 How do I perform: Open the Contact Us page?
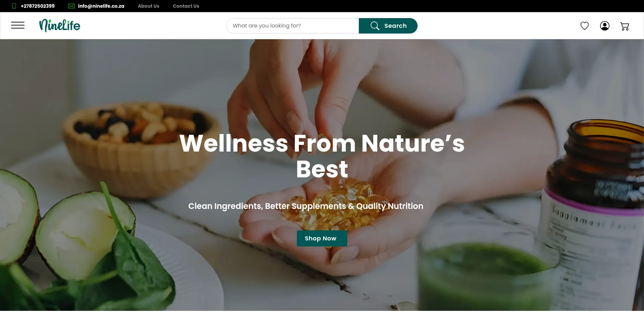point(186,6)
